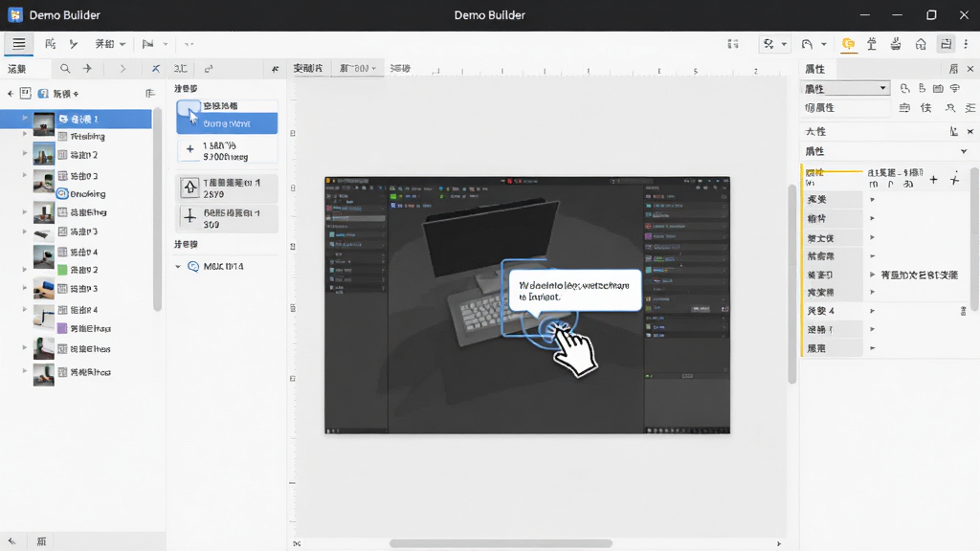The height and width of the screenshot is (551, 980).
Task: Expand the property row labeled with '4'
Action: point(872,311)
